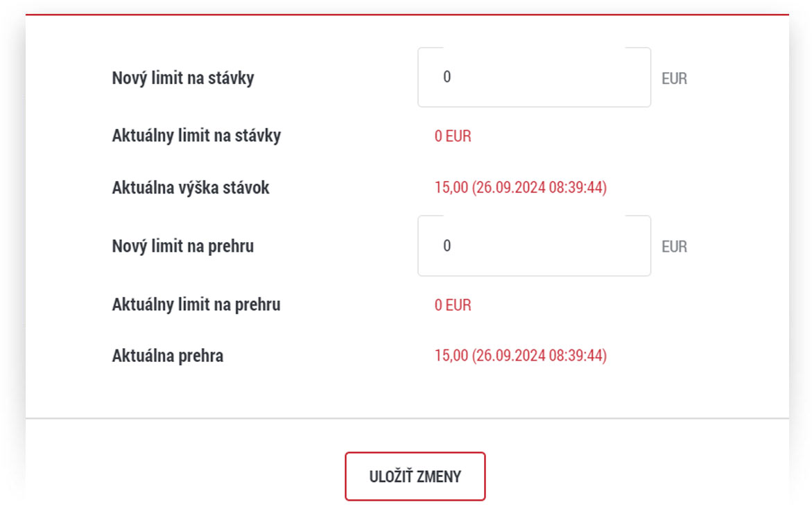Click the label Nový limit na stávky
The height and width of the screenshot is (518, 812).
coord(182,78)
